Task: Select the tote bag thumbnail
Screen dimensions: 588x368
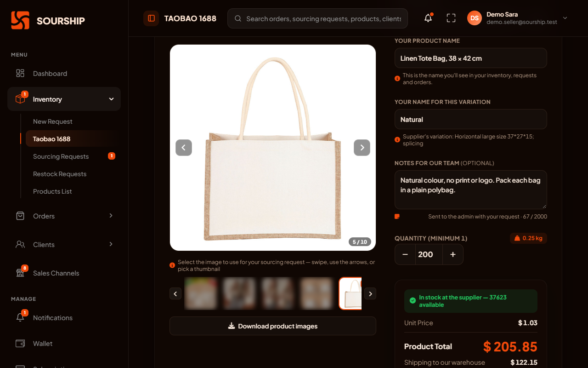Action: point(351,293)
